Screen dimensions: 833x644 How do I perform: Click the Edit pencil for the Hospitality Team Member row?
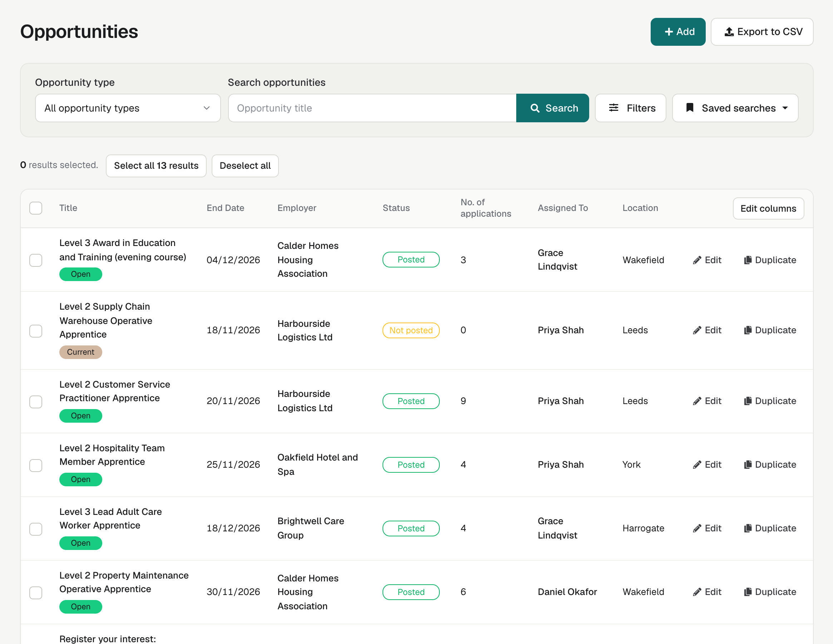697,465
